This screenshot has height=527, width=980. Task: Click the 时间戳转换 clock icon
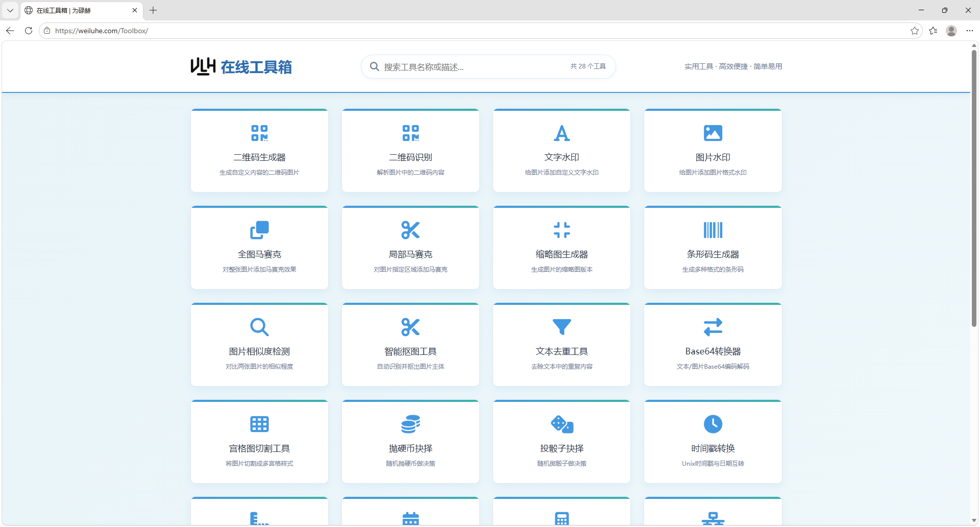(x=713, y=424)
